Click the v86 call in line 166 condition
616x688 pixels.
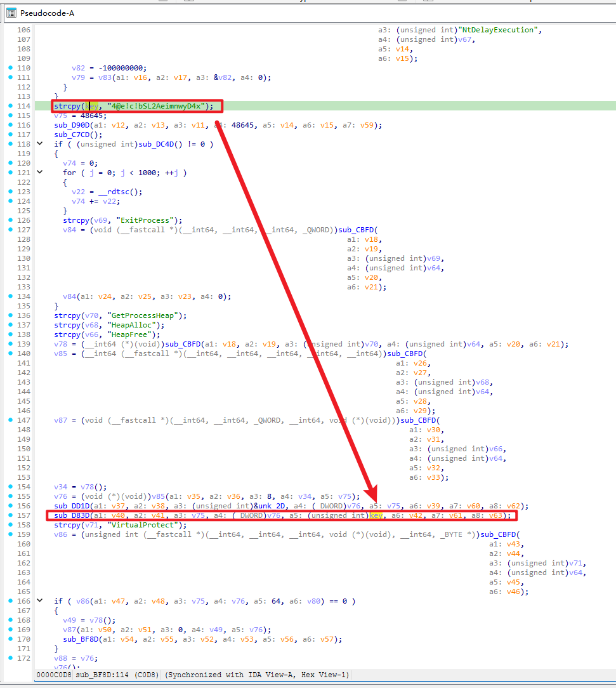82,601
